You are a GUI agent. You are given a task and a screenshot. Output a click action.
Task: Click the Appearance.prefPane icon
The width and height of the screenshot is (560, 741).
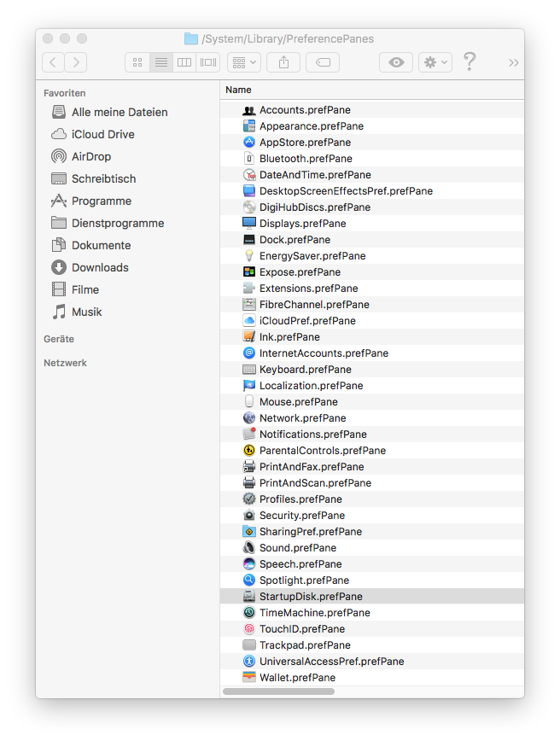click(249, 126)
